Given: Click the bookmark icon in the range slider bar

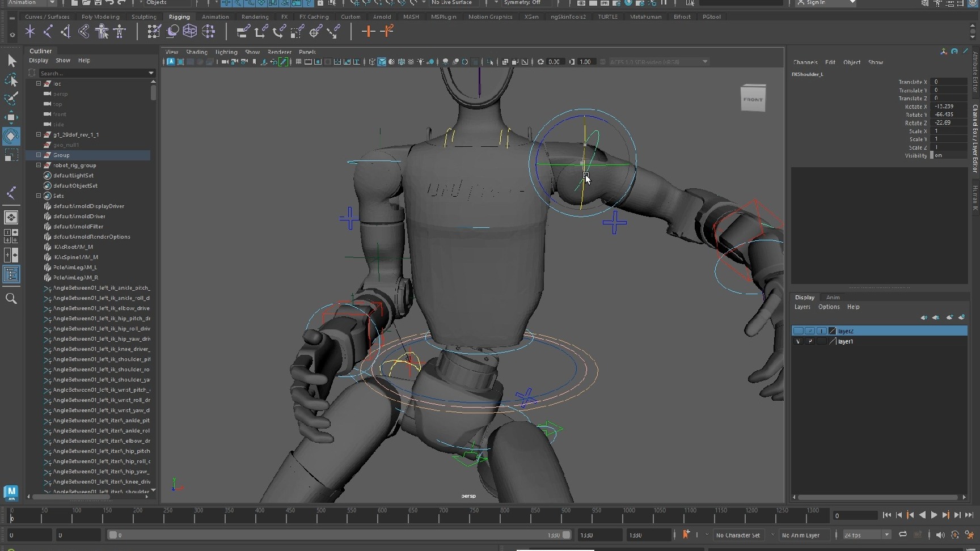Looking at the screenshot, I should click(686, 535).
